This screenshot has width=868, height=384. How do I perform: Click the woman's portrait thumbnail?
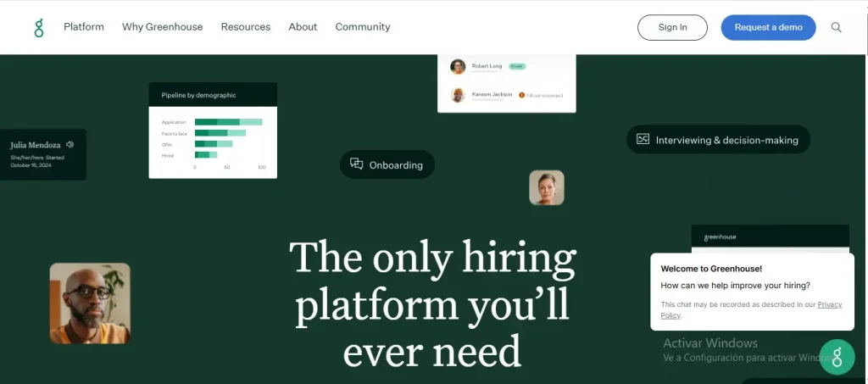pos(547,187)
